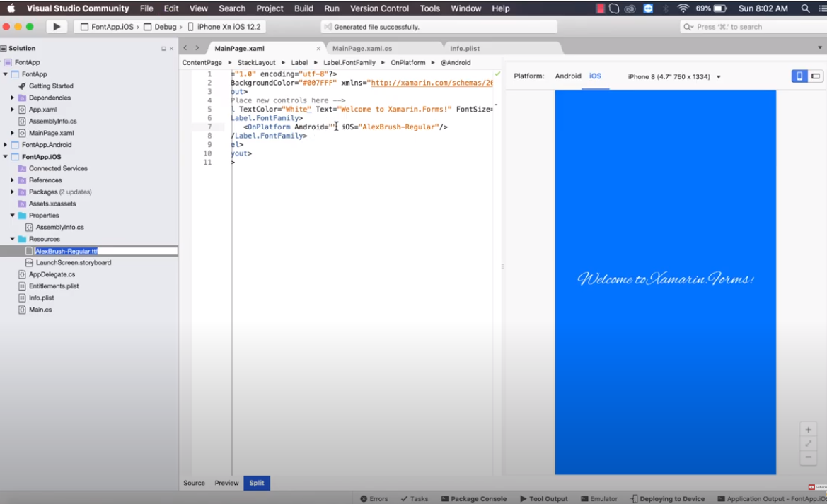Screen dimensions: 827x504
Task: Zoom in the previewer with plus
Action: coord(808,430)
